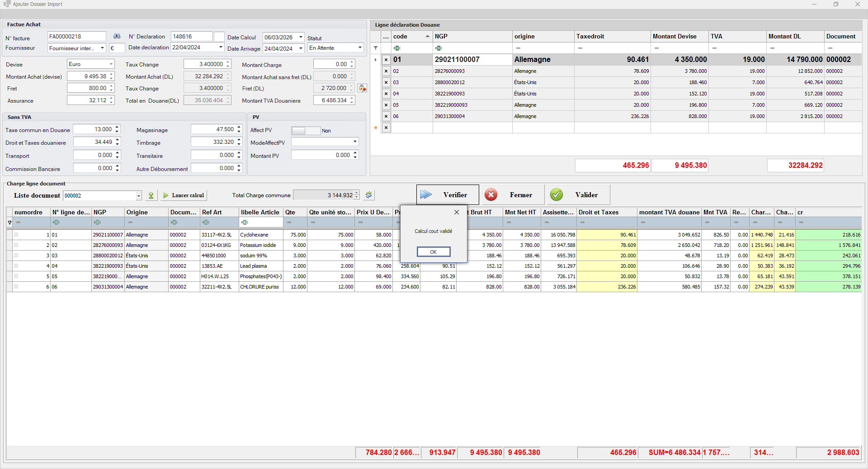
Task: Click the green download arrow beside Liste document
Action: point(151,195)
